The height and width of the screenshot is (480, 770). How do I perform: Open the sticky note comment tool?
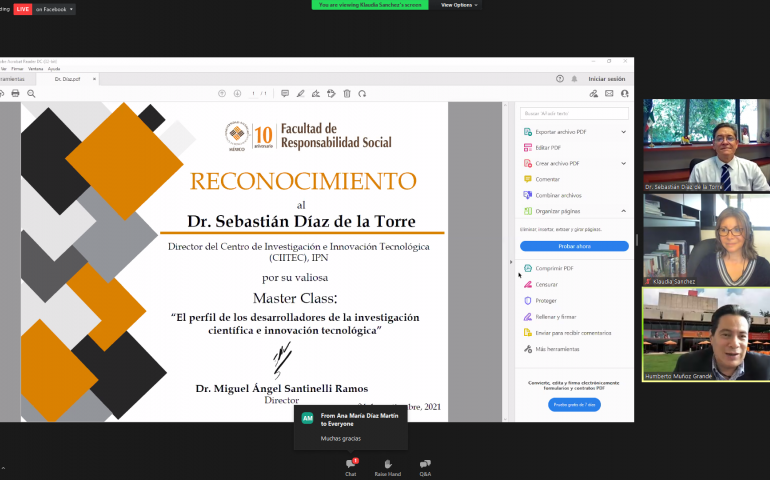pyautogui.click(x=285, y=93)
